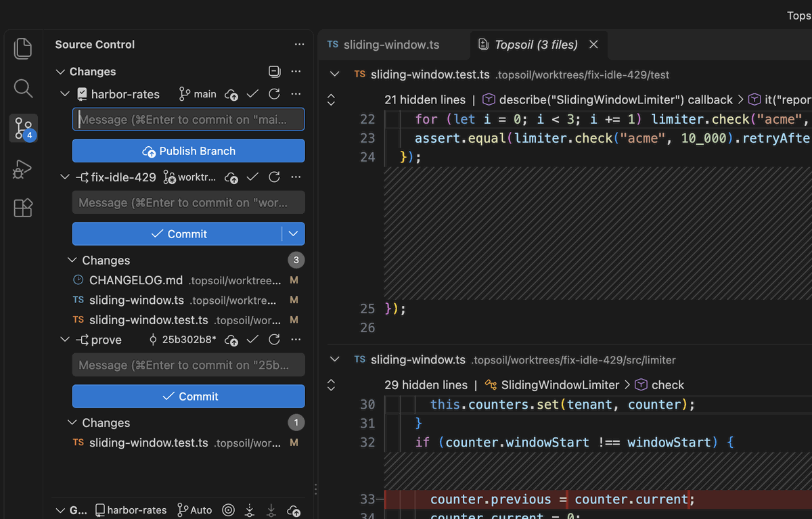
Task: Click the worktree branch indicator for fix-idle-429
Action: (190, 177)
